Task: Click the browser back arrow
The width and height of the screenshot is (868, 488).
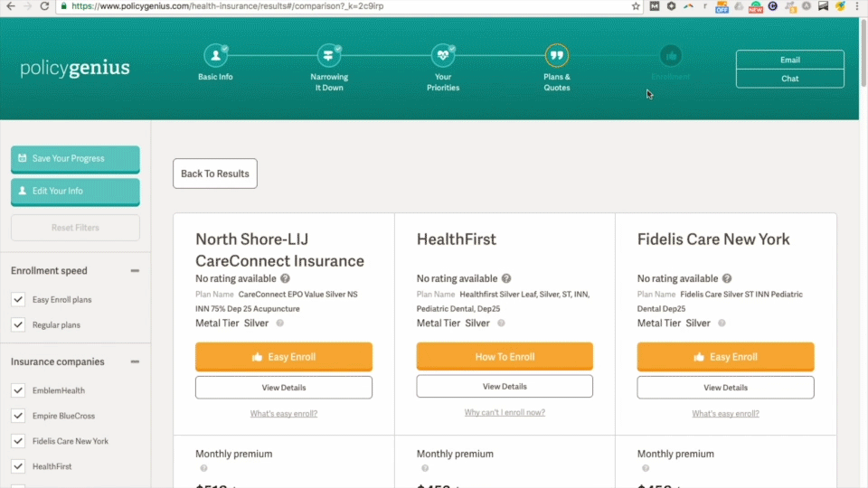Action: [11, 6]
